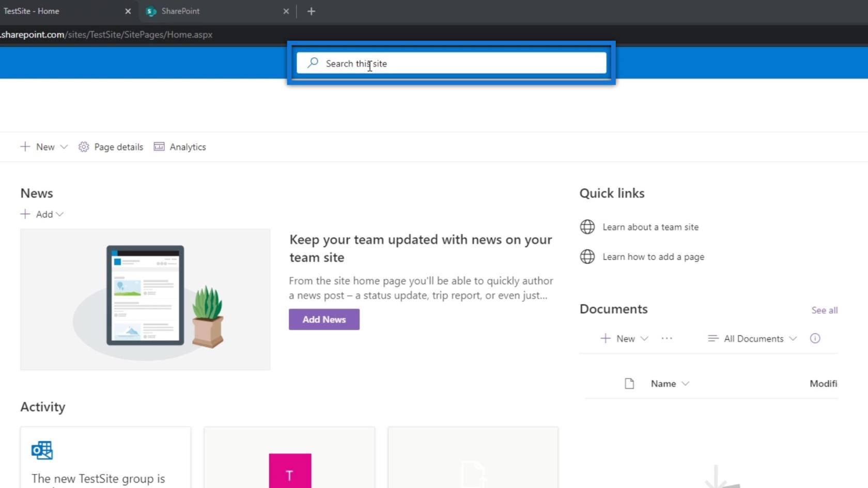Click the Analytics chart icon

point(159,147)
